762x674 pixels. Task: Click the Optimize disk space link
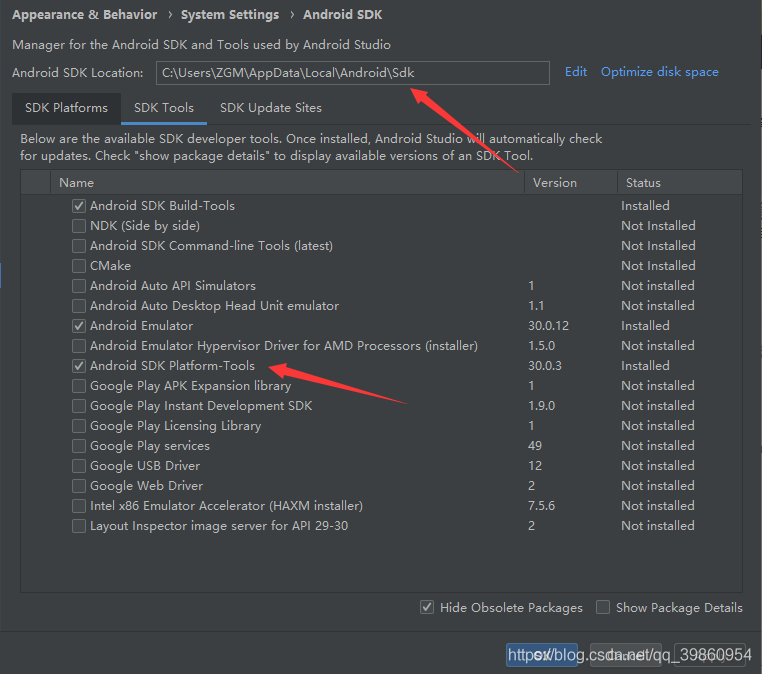click(x=659, y=72)
